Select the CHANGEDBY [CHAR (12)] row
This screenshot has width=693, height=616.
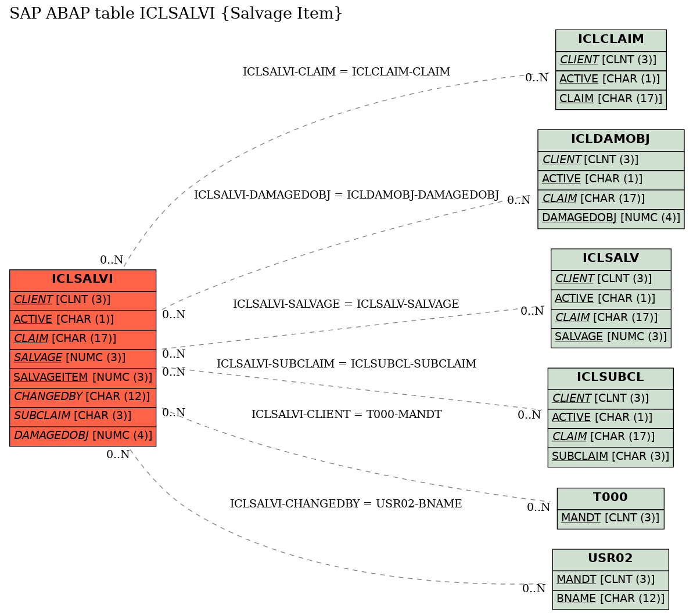[82, 398]
